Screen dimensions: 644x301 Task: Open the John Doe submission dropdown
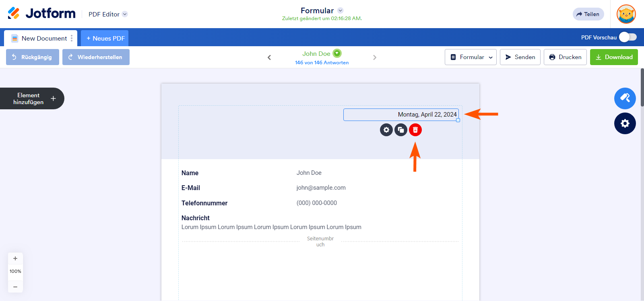coord(337,53)
